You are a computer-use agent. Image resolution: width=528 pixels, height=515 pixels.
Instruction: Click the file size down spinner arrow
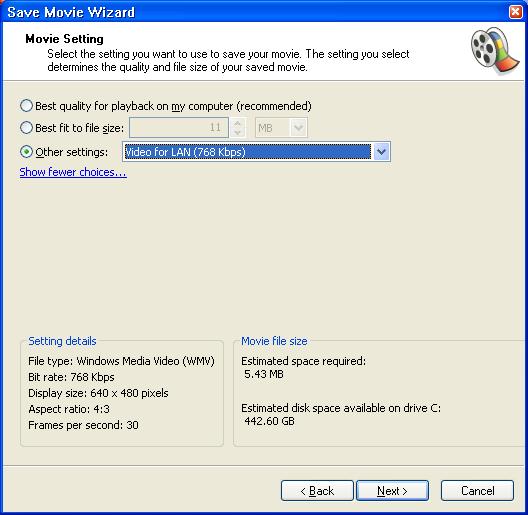coord(237,132)
